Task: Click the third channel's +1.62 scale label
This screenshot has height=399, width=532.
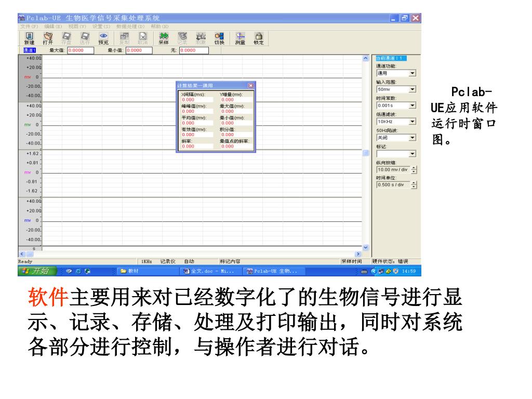Action: coord(33,153)
